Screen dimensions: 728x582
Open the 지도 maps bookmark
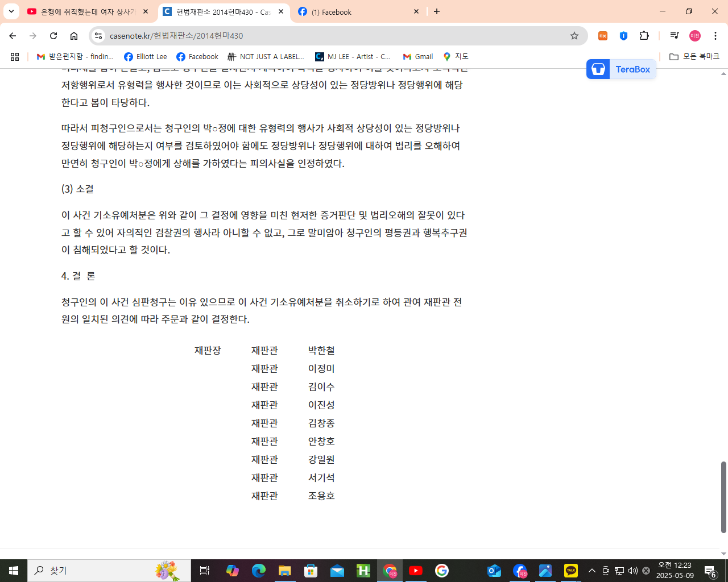pyautogui.click(x=456, y=57)
